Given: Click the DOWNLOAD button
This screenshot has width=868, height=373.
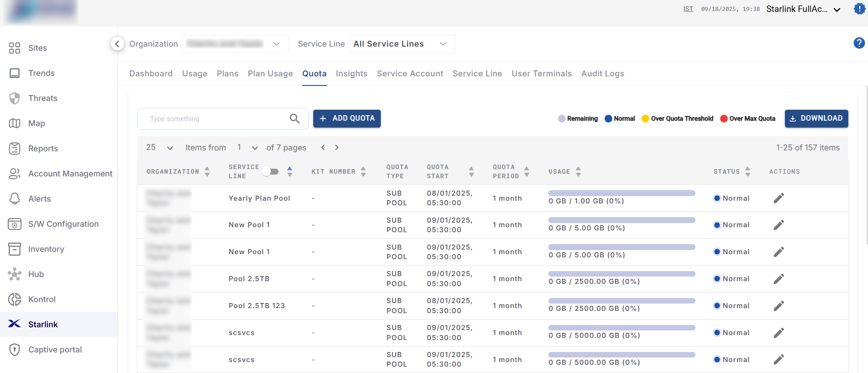Looking at the screenshot, I should [x=816, y=118].
